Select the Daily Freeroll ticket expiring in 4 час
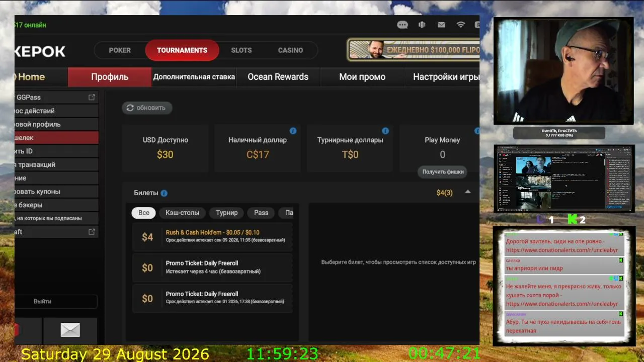The height and width of the screenshot is (362, 644). click(212, 267)
